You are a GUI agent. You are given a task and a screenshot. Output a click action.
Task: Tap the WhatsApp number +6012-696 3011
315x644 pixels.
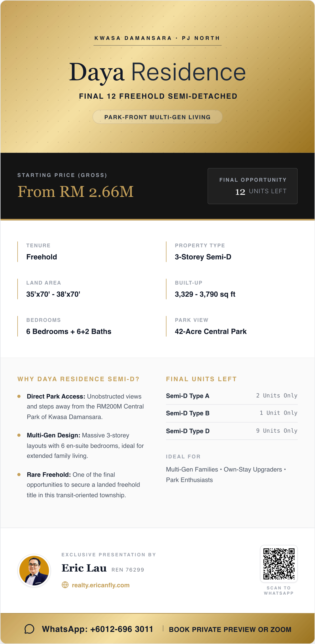[97, 629]
